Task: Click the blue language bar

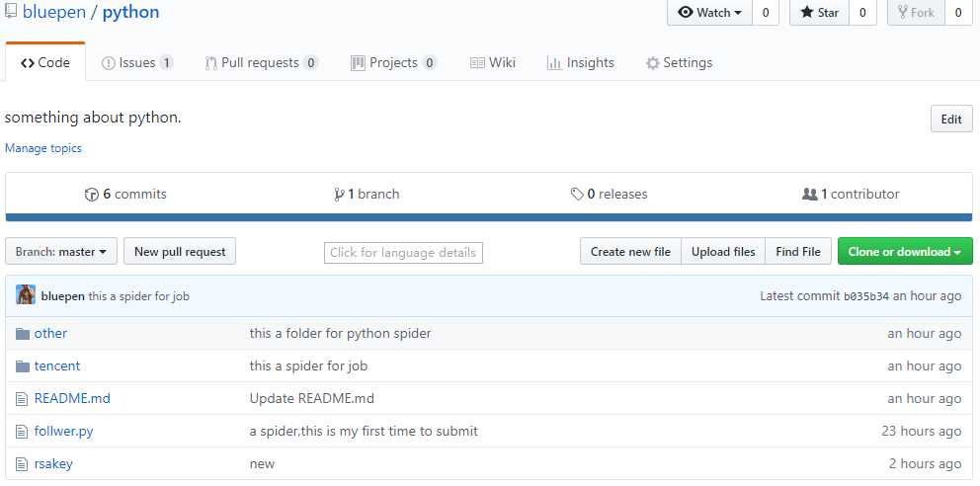Action: [x=489, y=217]
